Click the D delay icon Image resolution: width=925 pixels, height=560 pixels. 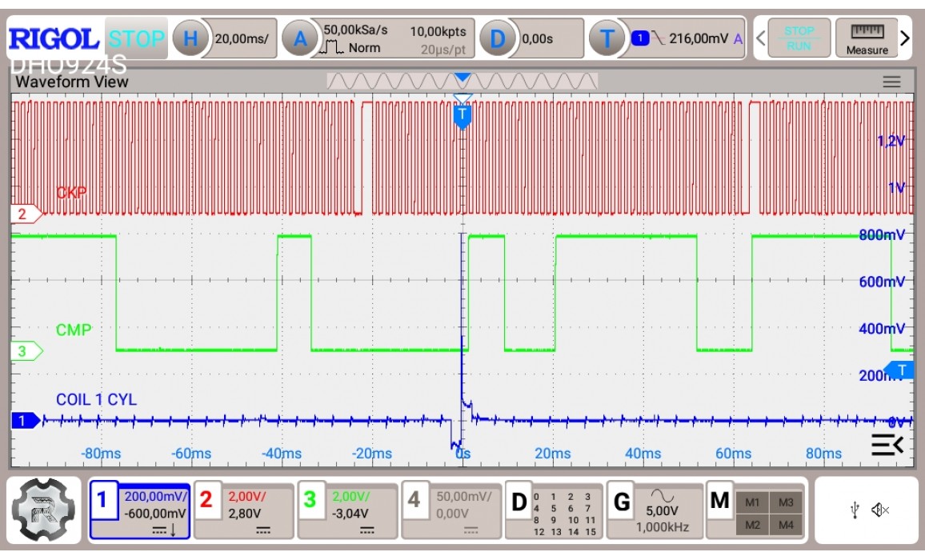point(498,38)
